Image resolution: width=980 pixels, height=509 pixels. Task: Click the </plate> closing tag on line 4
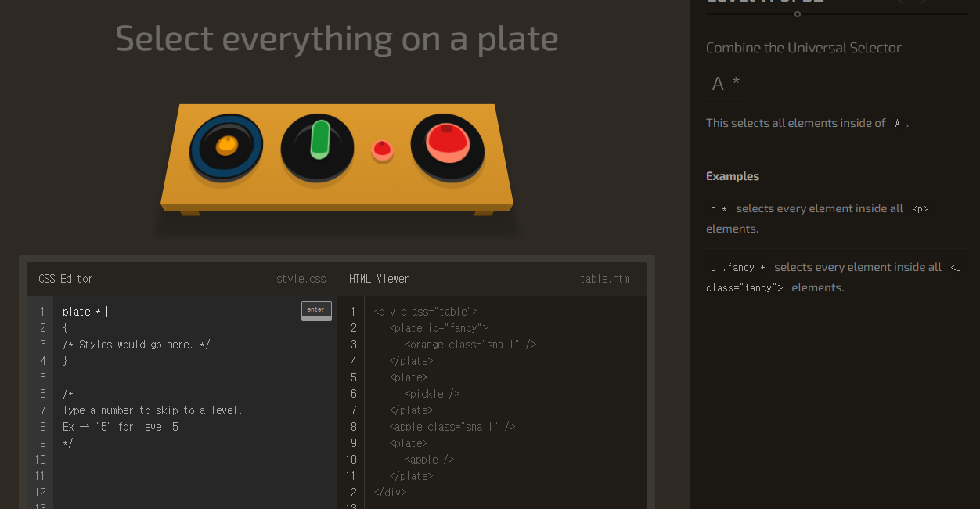click(411, 361)
